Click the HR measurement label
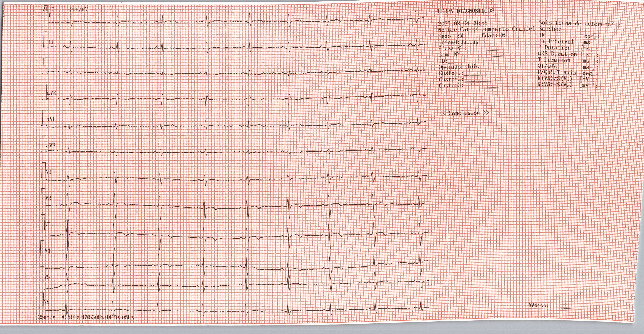The width and height of the screenshot is (644, 334). [541, 35]
